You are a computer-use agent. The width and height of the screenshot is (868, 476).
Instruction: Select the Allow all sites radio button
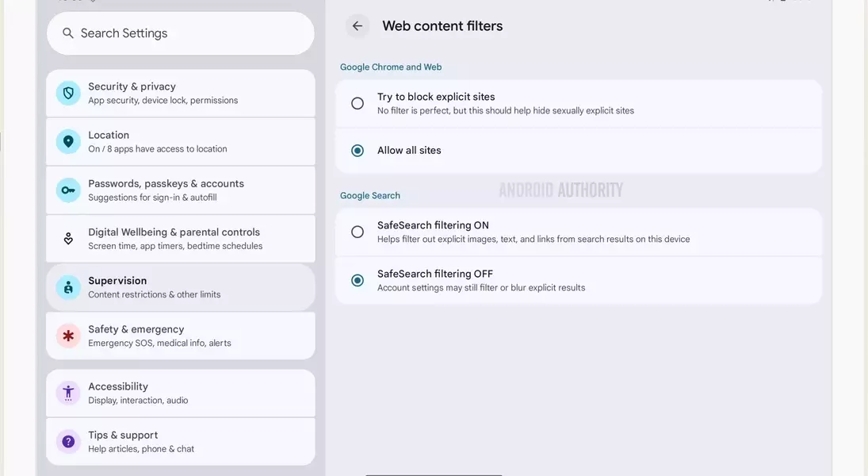[358, 151]
